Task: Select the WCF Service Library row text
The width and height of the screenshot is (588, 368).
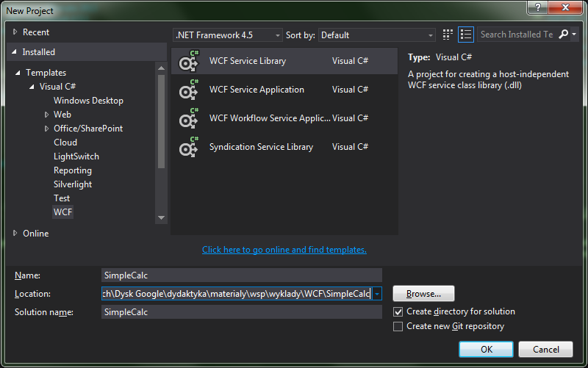Action: [248, 61]
